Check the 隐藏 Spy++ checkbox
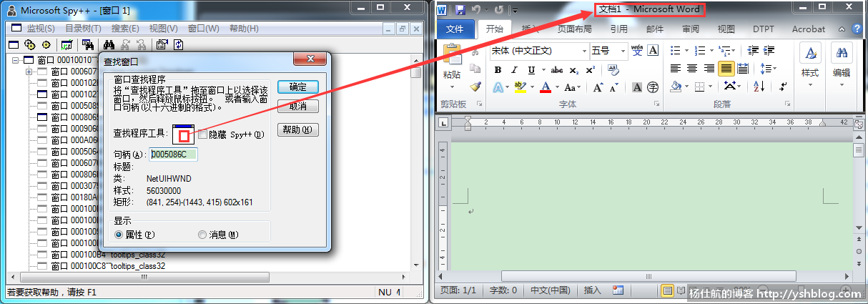Screen dimensions: 868x304 tap(203, 134)
